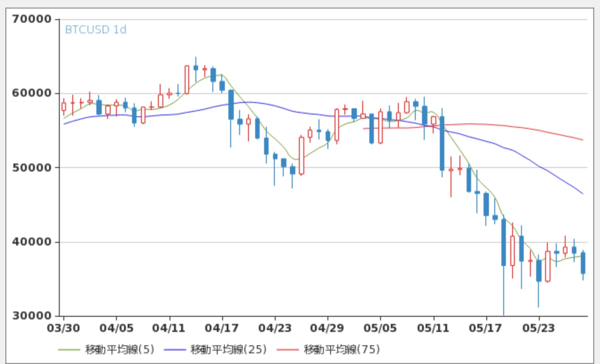This screenshot has height=364, width=600.
Task: Click right end of blue 25-day average line
Action: click(x=582, y=193)
